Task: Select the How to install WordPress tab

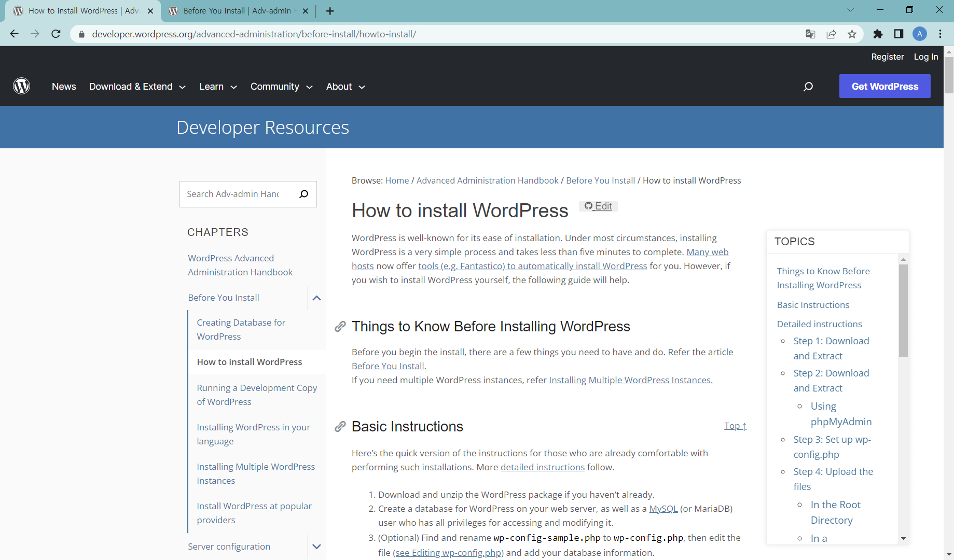Action: click(x=83, y=11)
